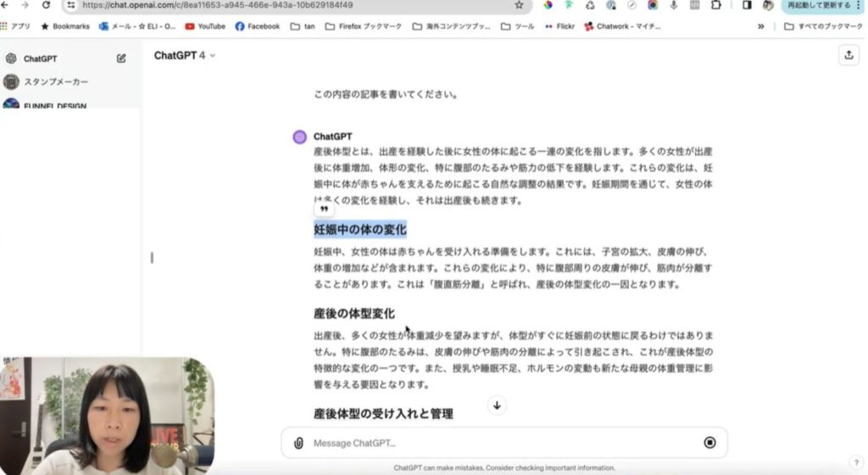Click the address bar URL
This screenshot has width=868, height=475.
click(x=218, y=5)
